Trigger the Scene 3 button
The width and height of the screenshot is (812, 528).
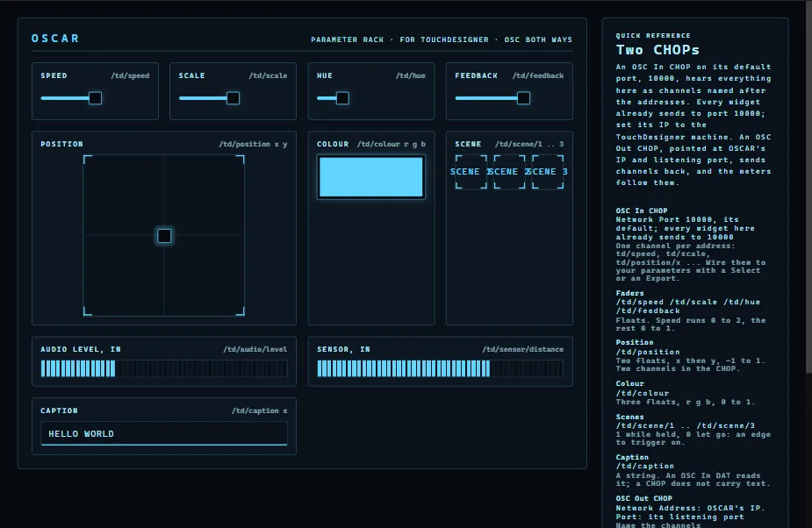point(548,172)
